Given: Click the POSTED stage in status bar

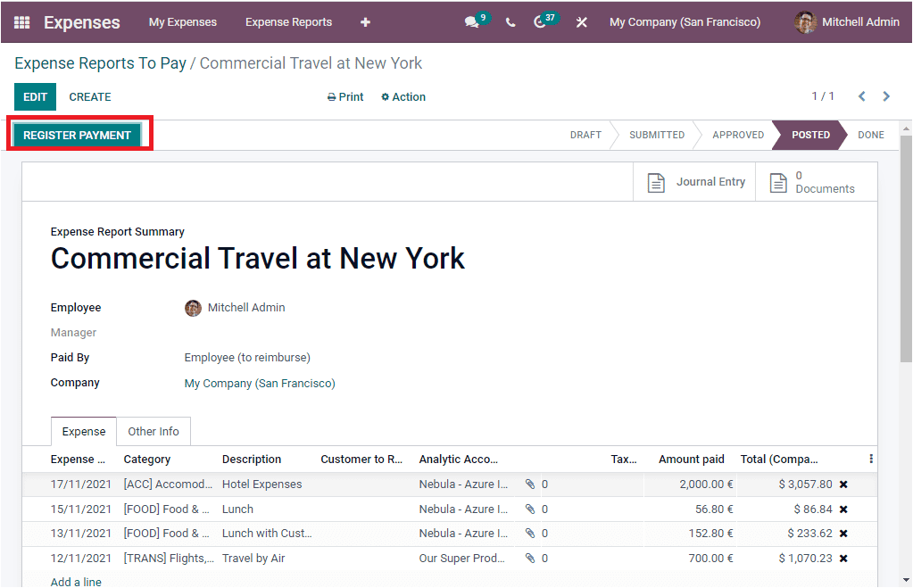Looking at the screenshot, I should coord(809,135).
